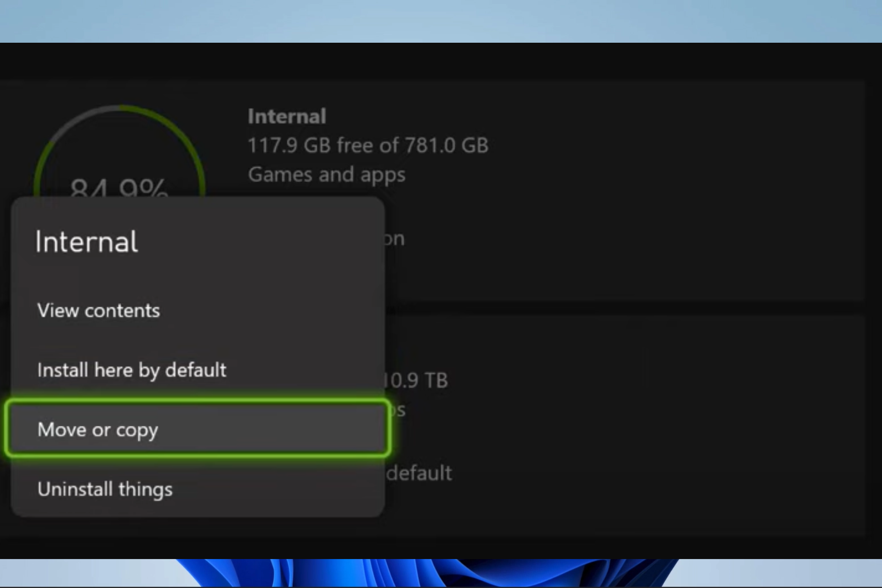This screenshot has height=588, width=882.
Task: Select the 10.9 TB external drive text
Action: point(416,380)
